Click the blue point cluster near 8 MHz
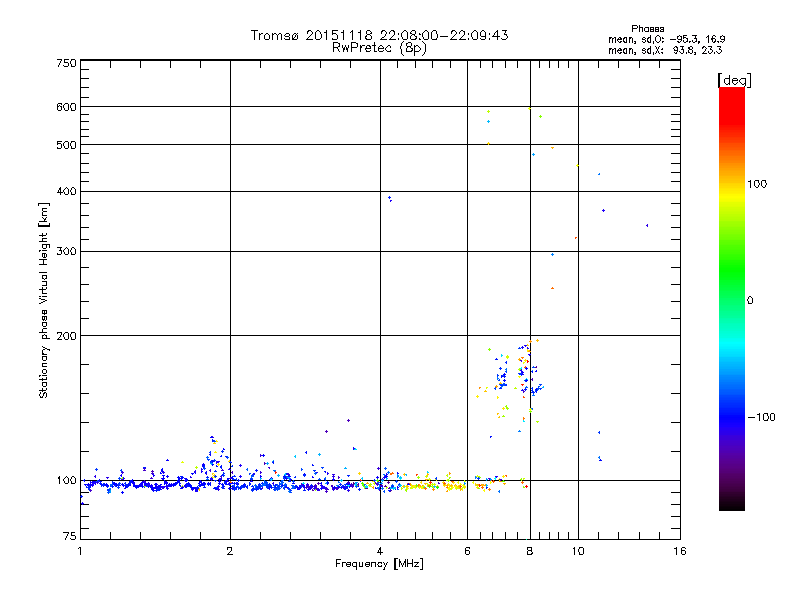 pyautogui.click(x=523, y=368)
